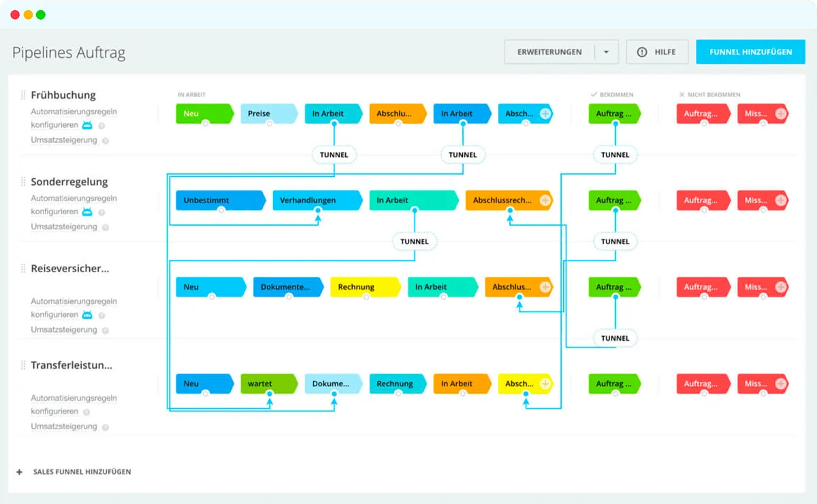This screenshot has height=504, width=817.
Task: Click the connector dot under Preise stage
Action: coord(270,124)
